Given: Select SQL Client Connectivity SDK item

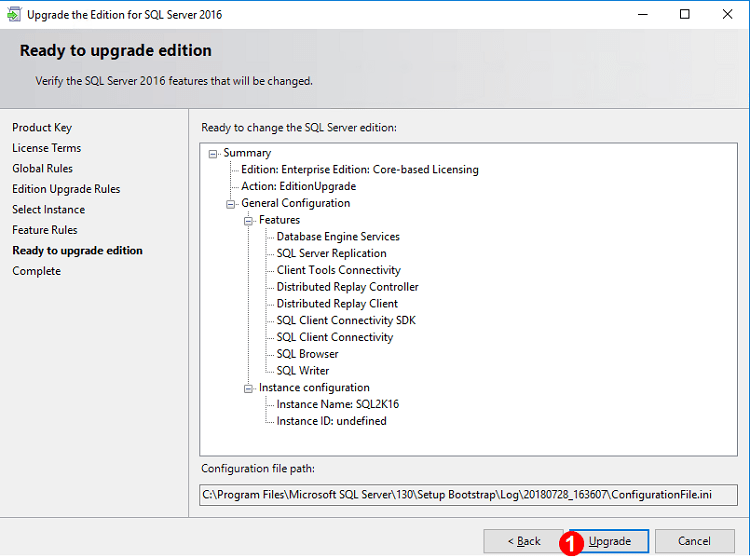Looking at the screenshot, I should click(346, 320).
